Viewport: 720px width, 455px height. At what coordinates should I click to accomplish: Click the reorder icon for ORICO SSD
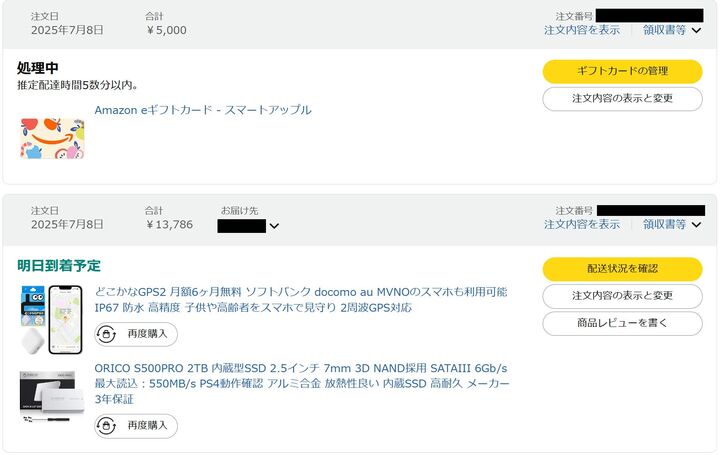click(x=107, y=426)
